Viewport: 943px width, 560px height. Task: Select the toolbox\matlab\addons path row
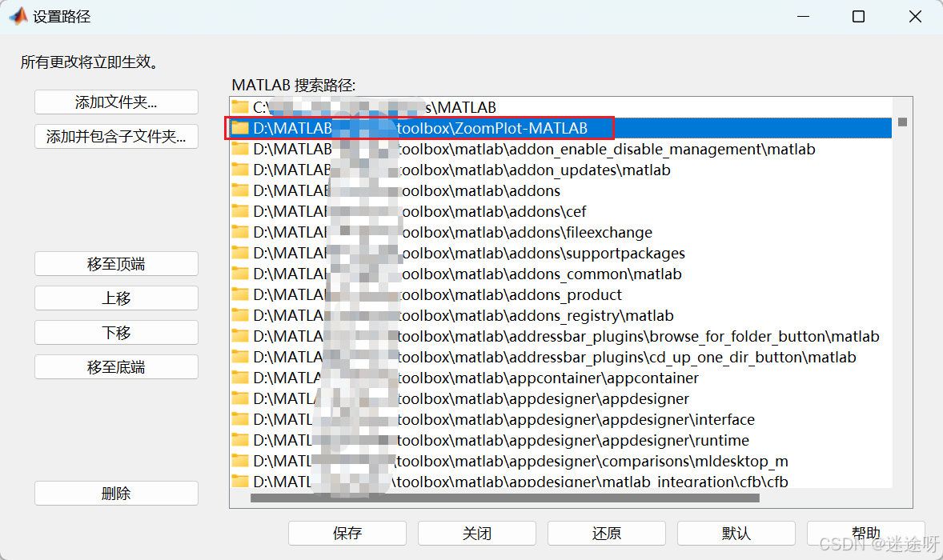coord(560,190)
